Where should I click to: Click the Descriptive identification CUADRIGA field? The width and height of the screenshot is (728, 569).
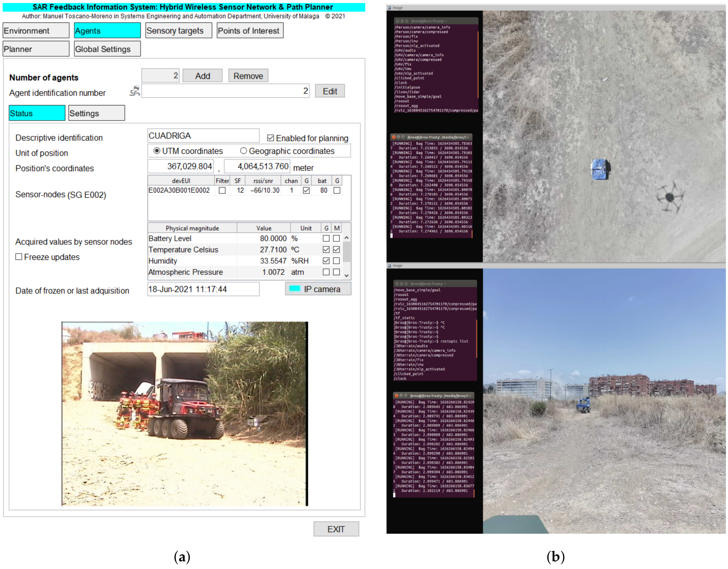pyautogui.click(x=203, y=136)
